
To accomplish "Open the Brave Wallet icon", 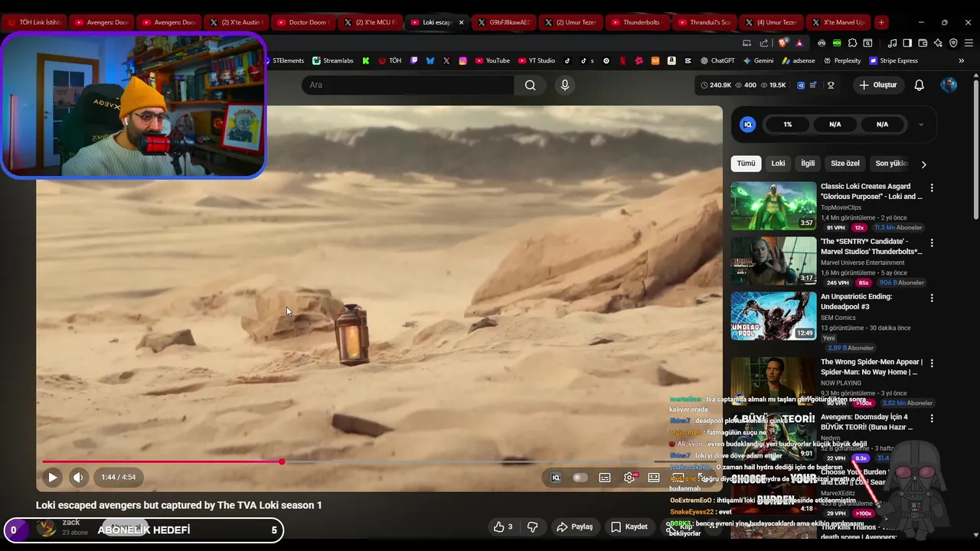I will pos(923,43).
